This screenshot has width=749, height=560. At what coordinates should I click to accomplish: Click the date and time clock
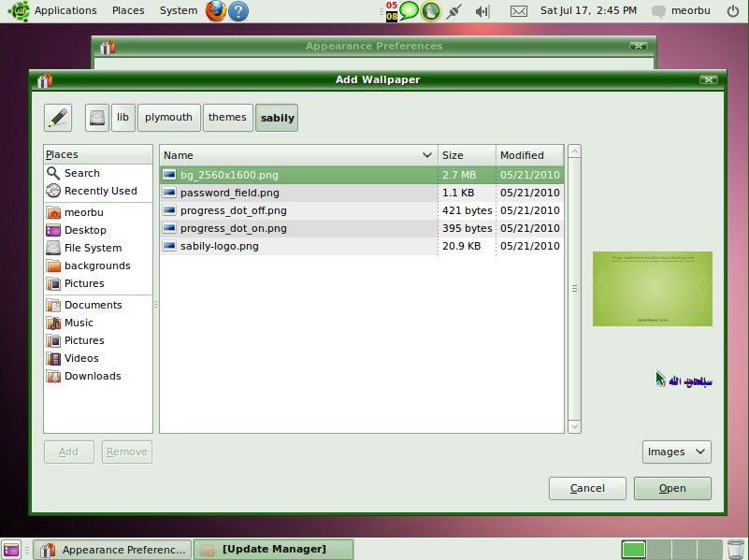(x=588, y=10)
